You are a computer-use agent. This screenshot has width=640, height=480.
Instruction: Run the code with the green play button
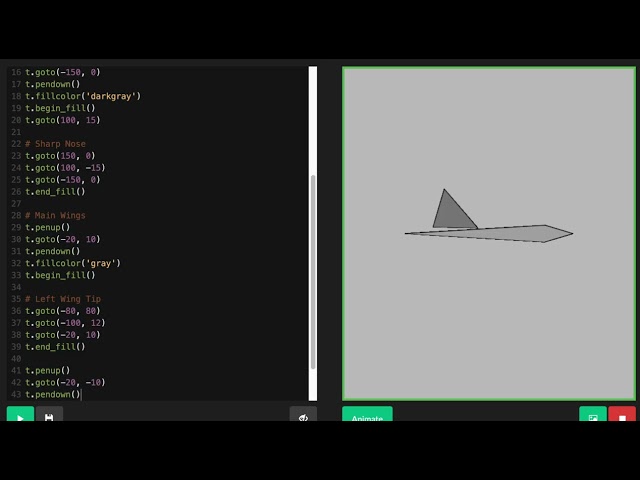(20, 414)
